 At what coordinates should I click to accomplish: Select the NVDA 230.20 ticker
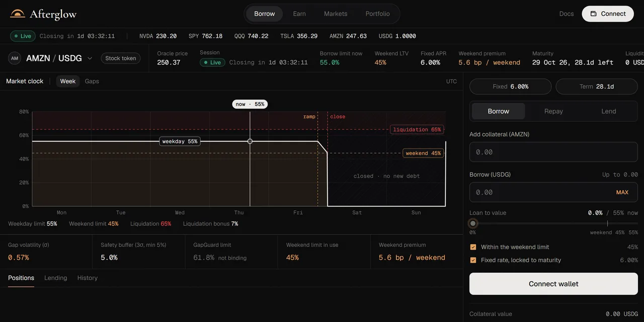(x=158, y=36)
